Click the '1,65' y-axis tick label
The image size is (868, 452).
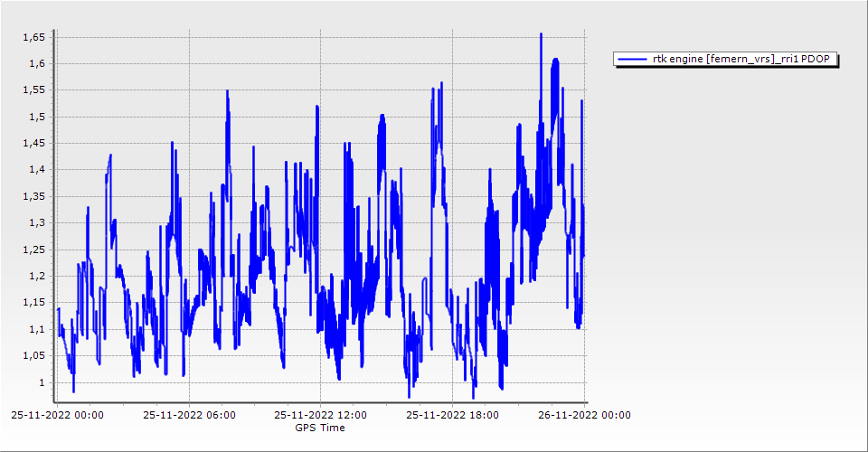click(x=33, y=37)
